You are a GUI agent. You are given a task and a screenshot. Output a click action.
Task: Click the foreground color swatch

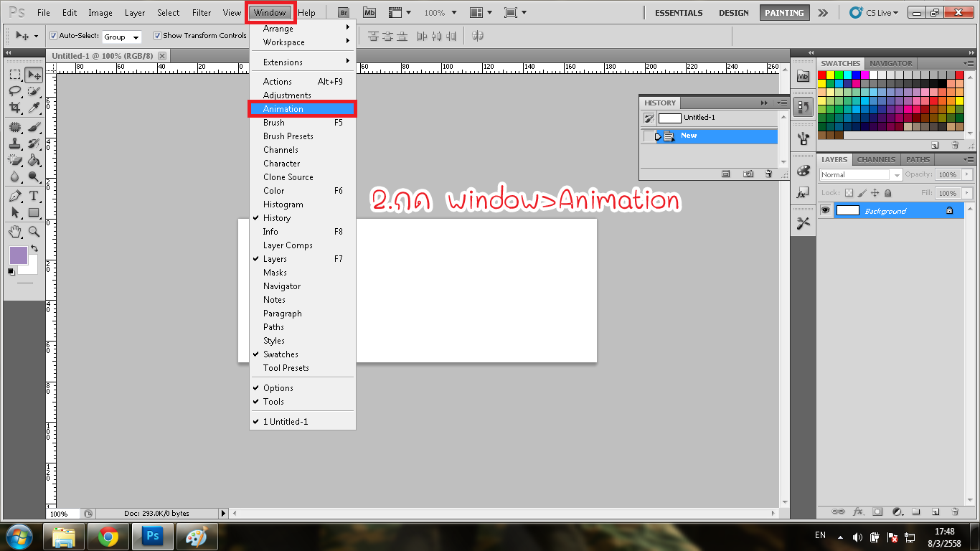pyautogui.click(x=18, y=255)
